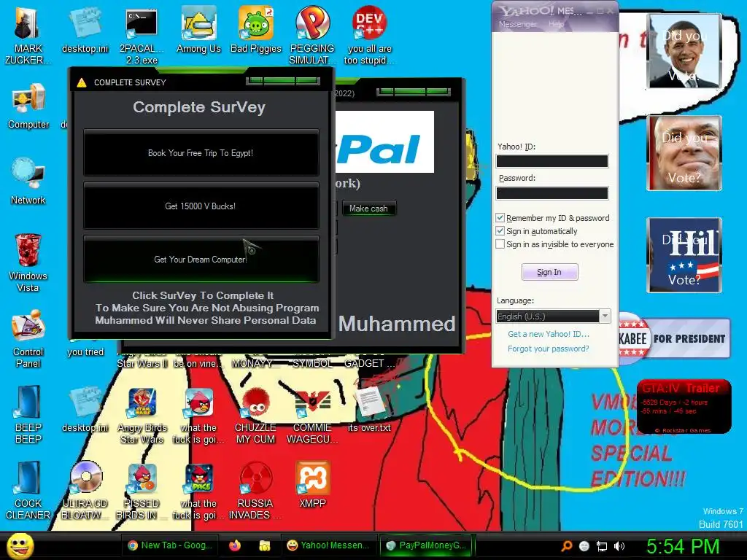
Task: Open the PEGGING SIMULAT shortcut
Action: 312,36
